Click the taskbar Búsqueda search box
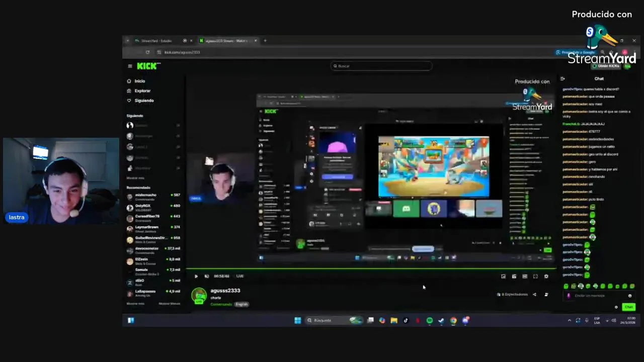Screen dimensions: 644x362 (x=335, y=320)
